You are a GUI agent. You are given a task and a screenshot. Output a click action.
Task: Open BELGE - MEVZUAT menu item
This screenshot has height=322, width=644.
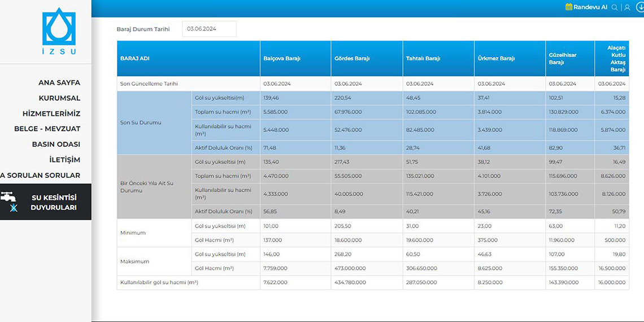pos(47,129)
